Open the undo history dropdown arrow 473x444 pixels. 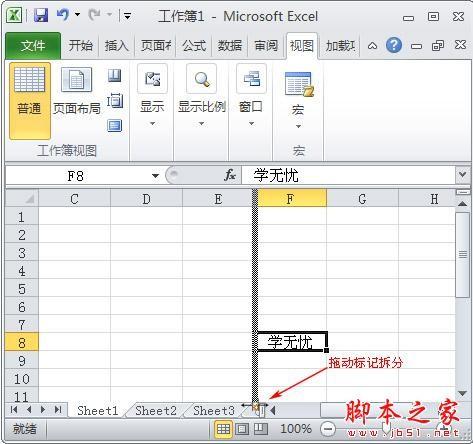(77, 15)
